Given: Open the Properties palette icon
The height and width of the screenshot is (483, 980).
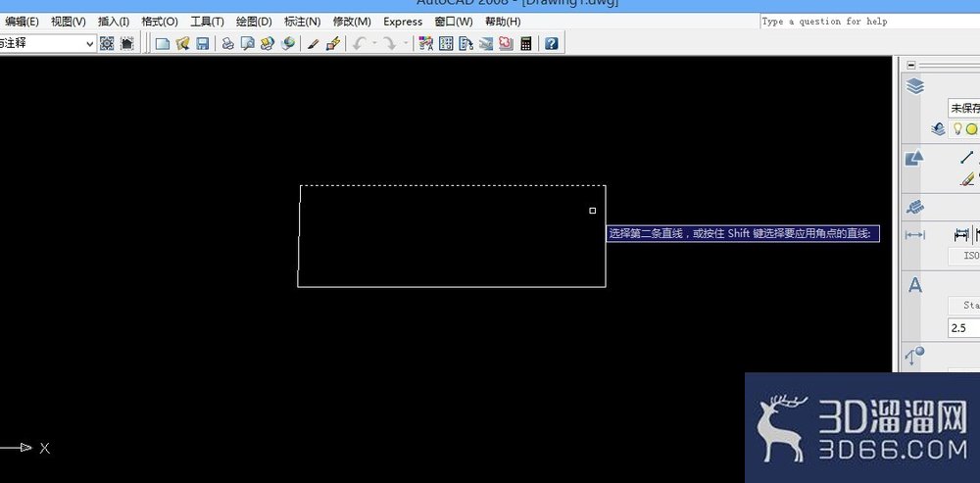Looking at the screenshot, I should click(x=425, y=43).
